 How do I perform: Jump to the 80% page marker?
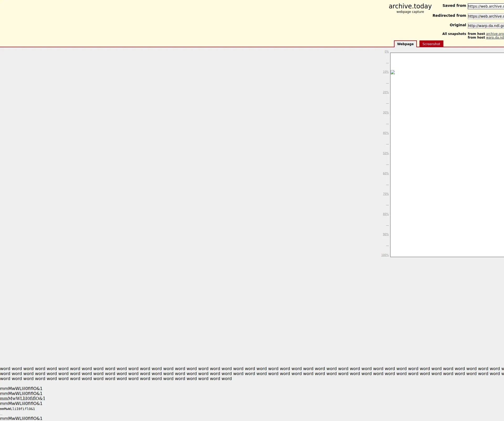(386, 214)
